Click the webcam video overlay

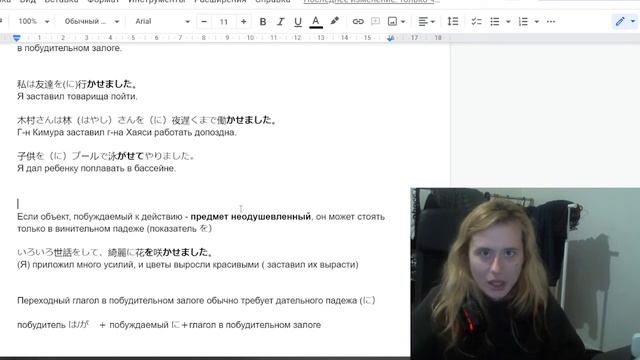pos(525,273)
